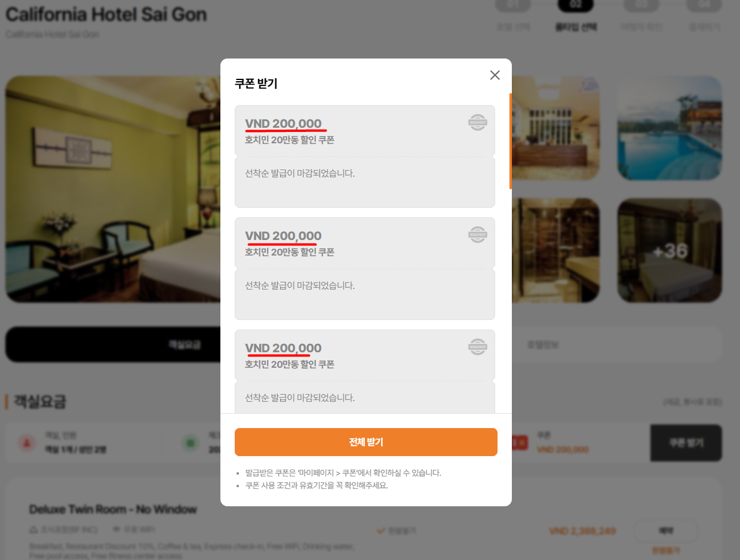Click the second coupon's SOLD OUT stamp icon

(477, 235)
